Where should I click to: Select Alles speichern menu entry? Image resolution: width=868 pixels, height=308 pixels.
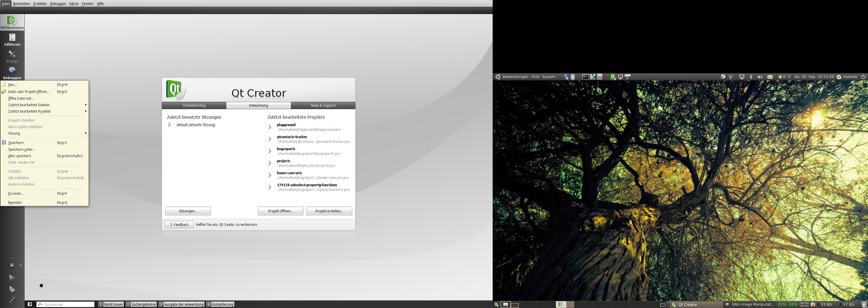pyautogui.click(x=45, y=156)
